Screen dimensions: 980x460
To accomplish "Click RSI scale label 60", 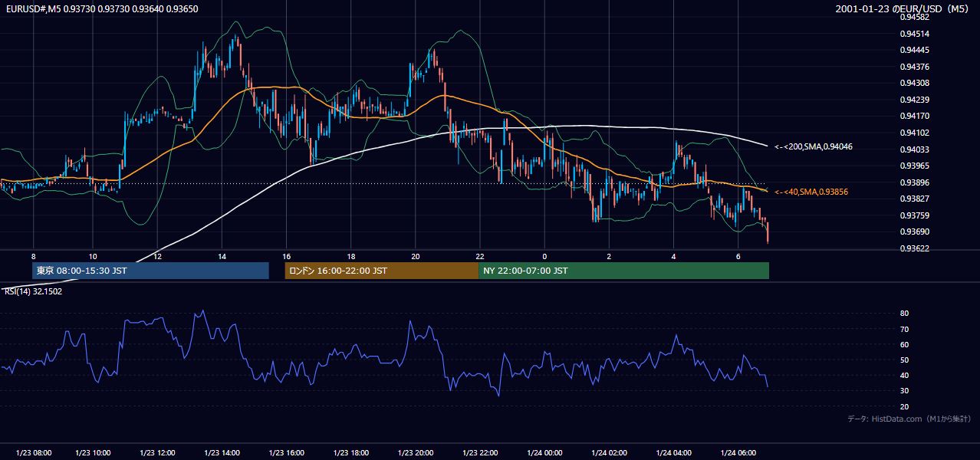I will [905, 344].
